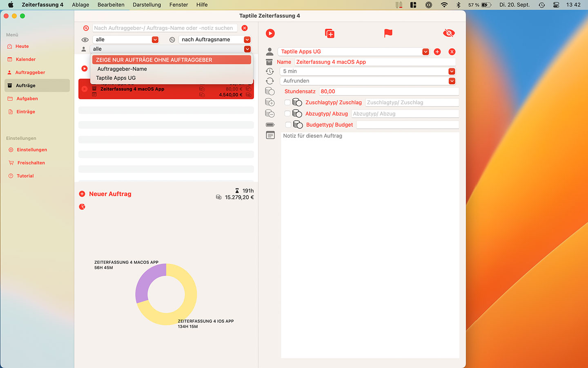Open the Hilfe menu
This screenshot has width=588, height=368.
coord(202,5)
